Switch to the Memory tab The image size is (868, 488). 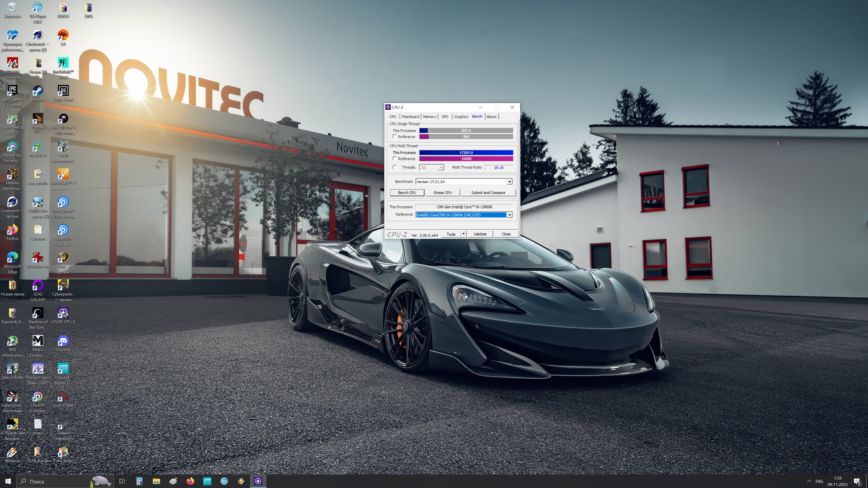429,117
